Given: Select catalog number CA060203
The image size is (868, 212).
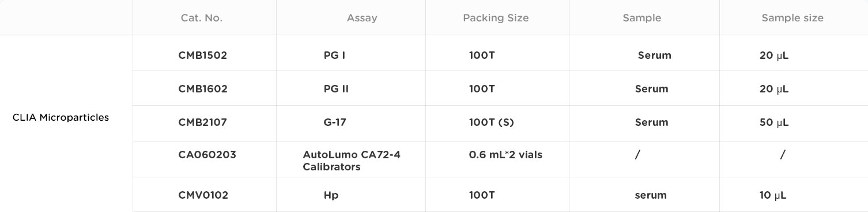Looking at the screenshot, I should 207,155.
